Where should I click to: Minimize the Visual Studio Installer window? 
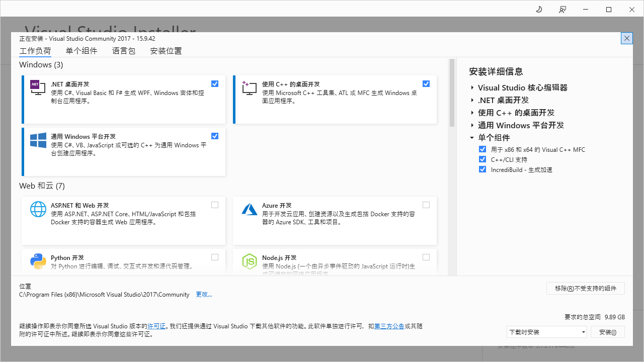coord(586,10)
